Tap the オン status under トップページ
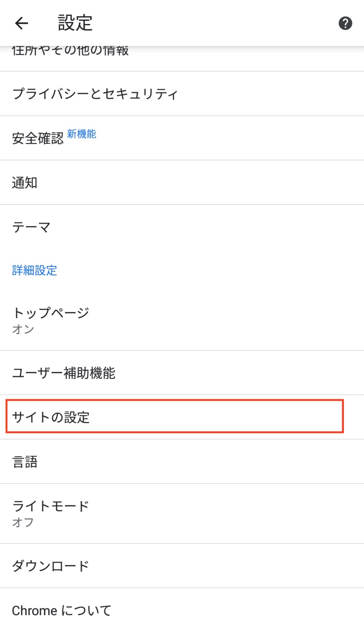 click(23, 329)
